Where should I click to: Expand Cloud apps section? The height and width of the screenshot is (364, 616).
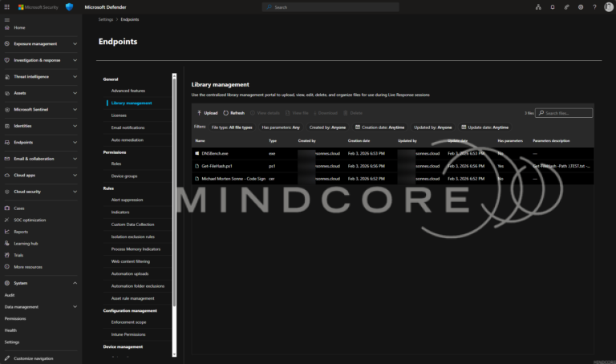41,176
